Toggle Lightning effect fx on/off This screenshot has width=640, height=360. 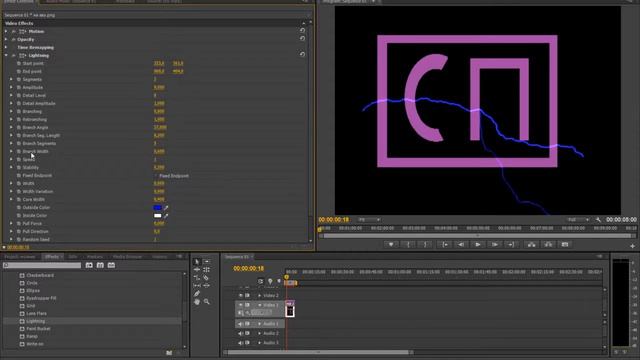coord(13,56)
